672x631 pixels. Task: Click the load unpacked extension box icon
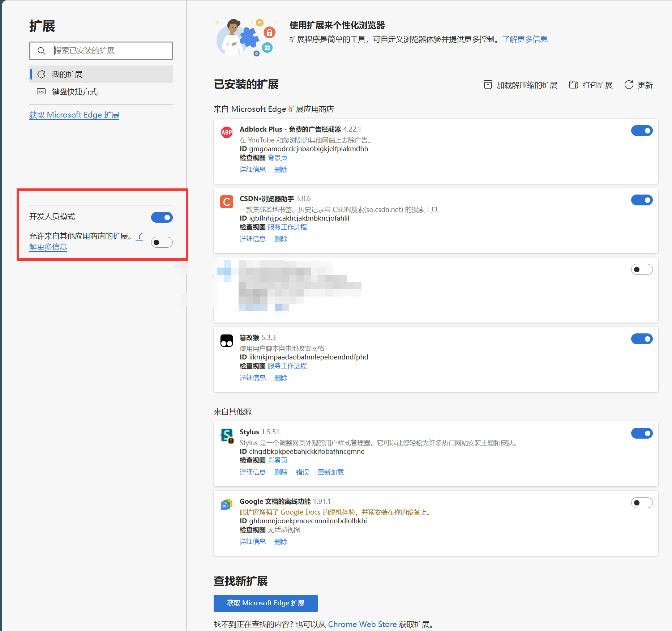(x=488, y=85)
